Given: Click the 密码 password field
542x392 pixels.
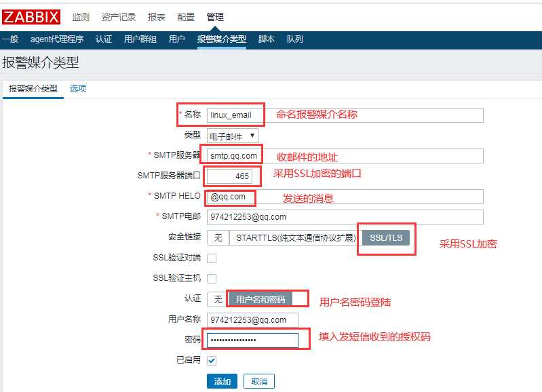Looking at the screenshot, I should [x=252, y=340].
